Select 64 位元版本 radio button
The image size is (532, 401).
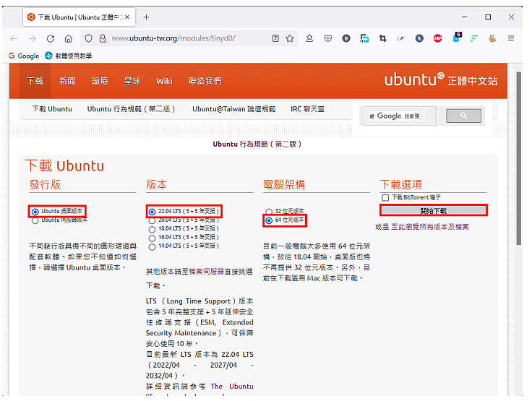click(269, 220)
